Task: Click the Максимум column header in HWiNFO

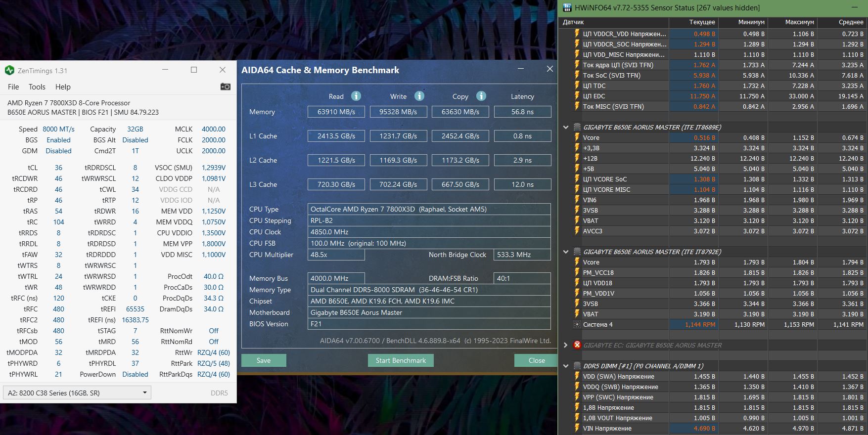Action: 799,22
